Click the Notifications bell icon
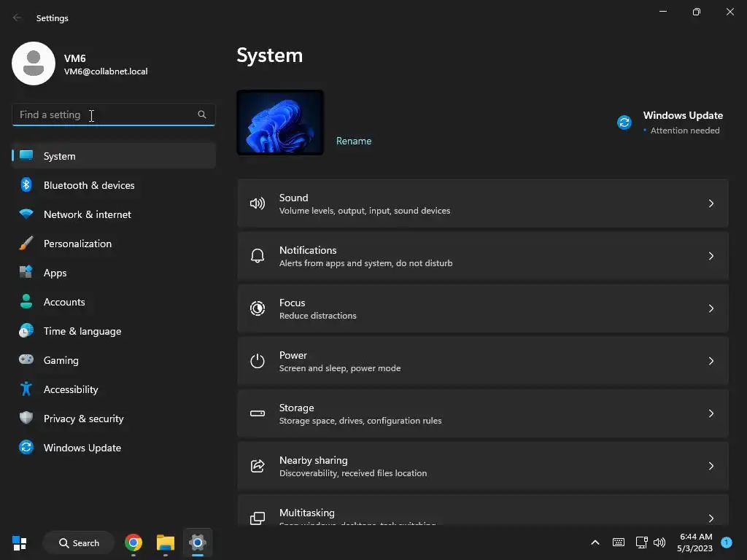The height and width of the screenshot is (560, 747). [x=258, y=256]
